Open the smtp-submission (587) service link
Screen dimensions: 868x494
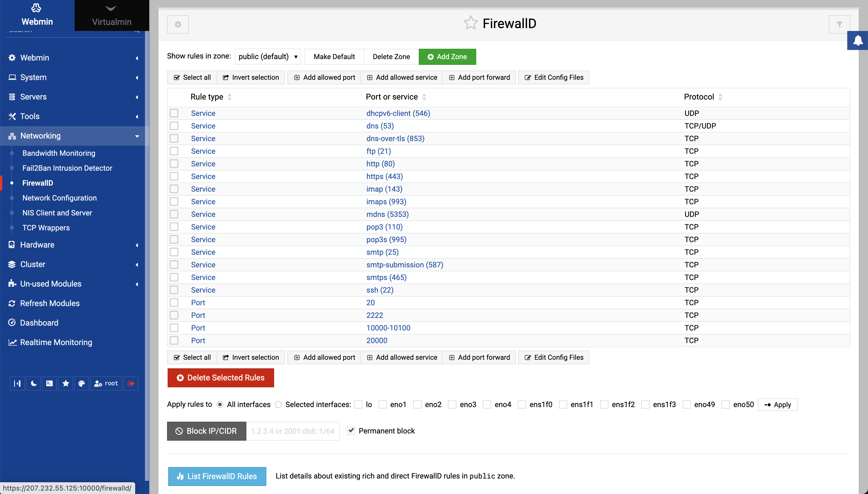click(405, 264)
